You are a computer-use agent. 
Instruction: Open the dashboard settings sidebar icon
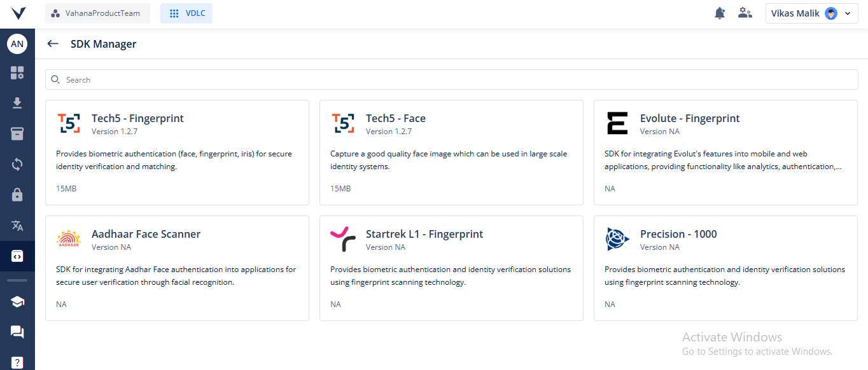tap(17, 72)
